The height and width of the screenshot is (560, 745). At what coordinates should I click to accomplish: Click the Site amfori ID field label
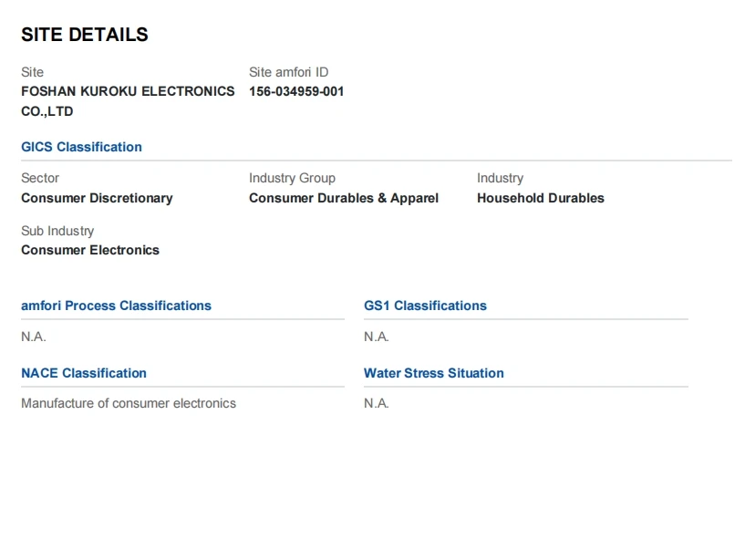(x=288, y=72)
